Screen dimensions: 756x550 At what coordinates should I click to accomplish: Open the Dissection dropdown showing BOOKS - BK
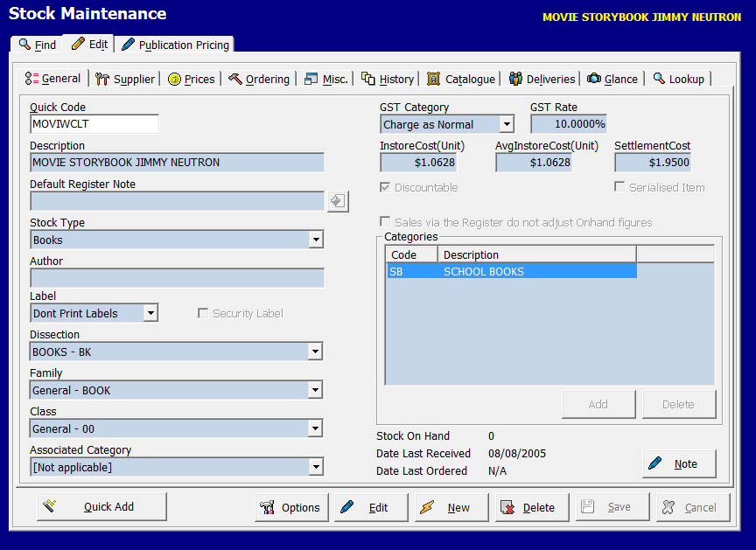click(x=315, y=352)
